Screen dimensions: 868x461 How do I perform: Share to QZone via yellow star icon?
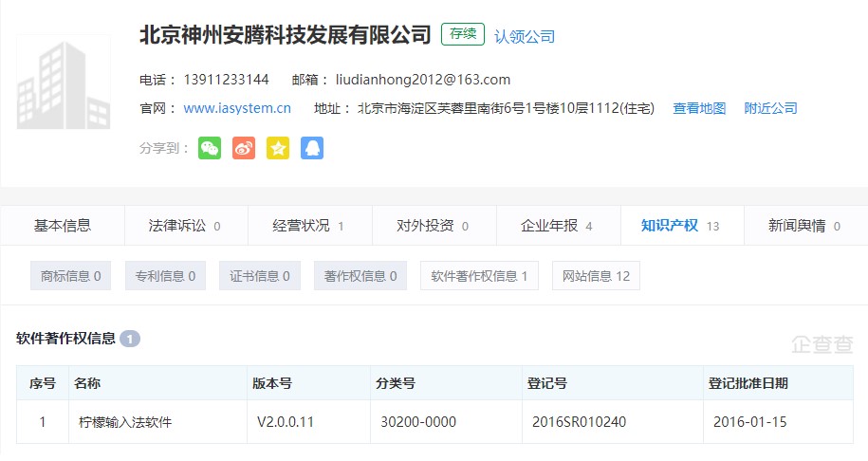point(278,148)
